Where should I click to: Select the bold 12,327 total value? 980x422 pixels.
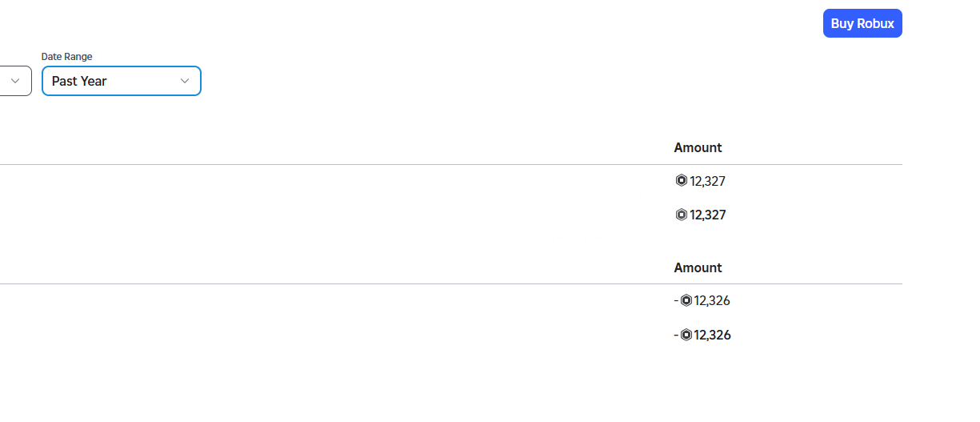pyautogui.click(x=708, y=215)
